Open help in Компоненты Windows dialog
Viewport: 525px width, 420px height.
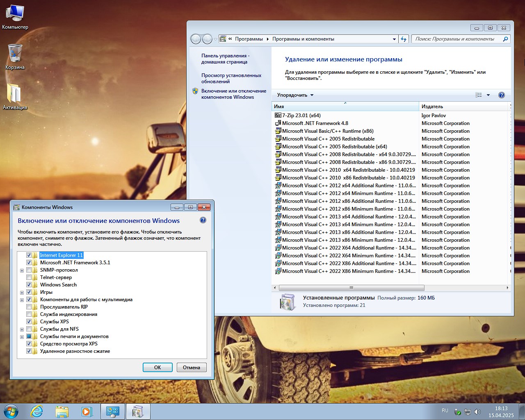(203, 220)
